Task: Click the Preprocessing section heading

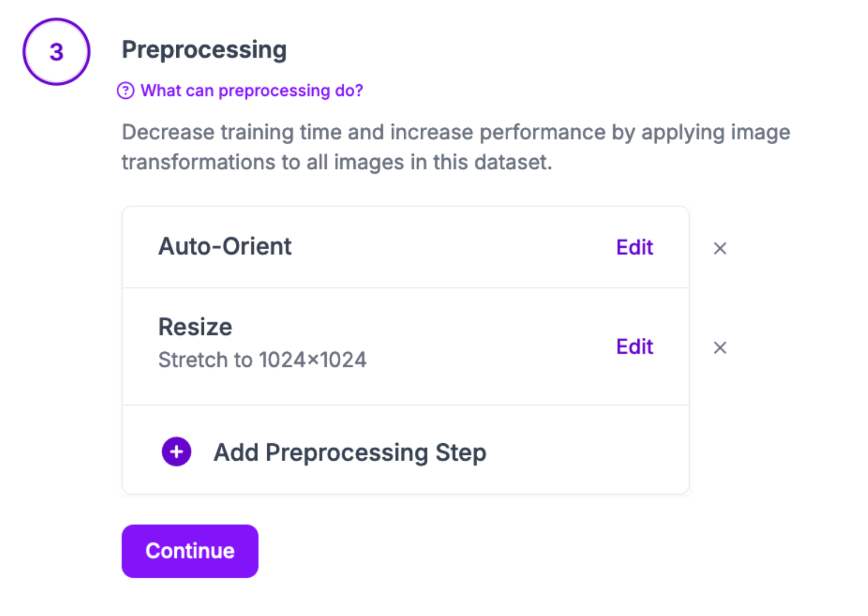Action: coord(204,49)
